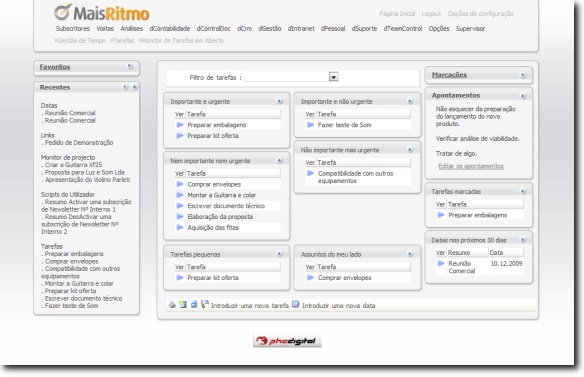The height and width of the screenshot is (377, 584).
Task: Collapse the Importante e urgente panel
Action: 279,101
